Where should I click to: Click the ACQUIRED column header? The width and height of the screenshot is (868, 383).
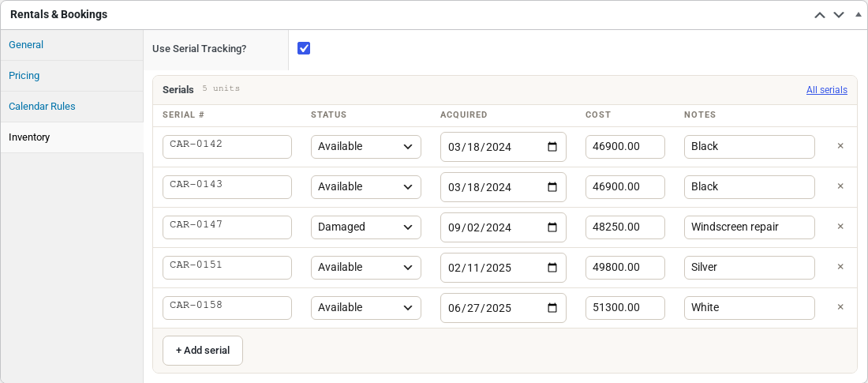[x=463, y=115]
